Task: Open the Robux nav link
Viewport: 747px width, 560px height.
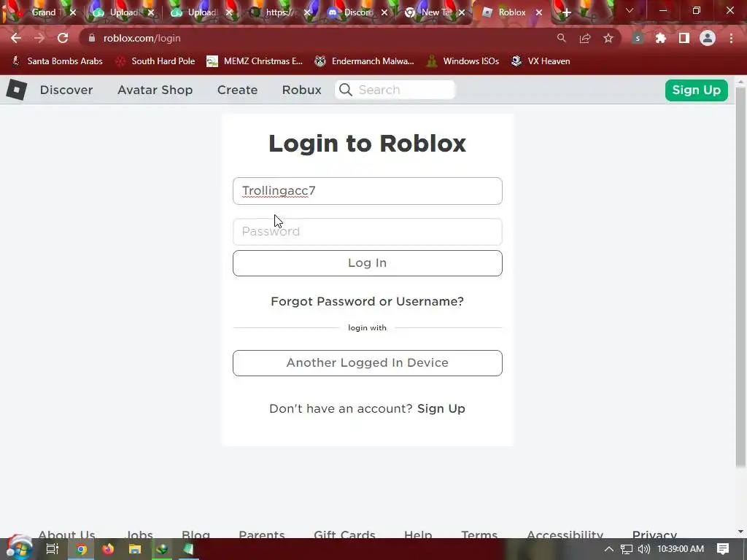Action: [301, 90]
